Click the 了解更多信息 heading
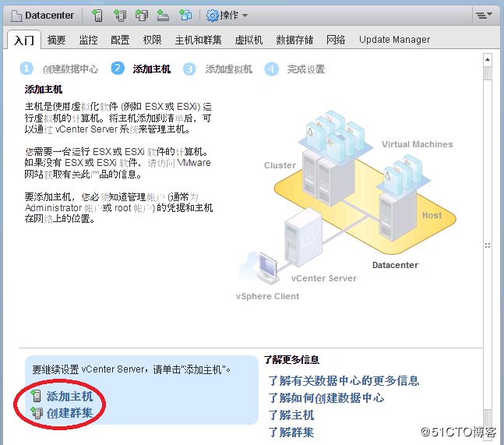 pyautogui.click(x=291, y=359)
